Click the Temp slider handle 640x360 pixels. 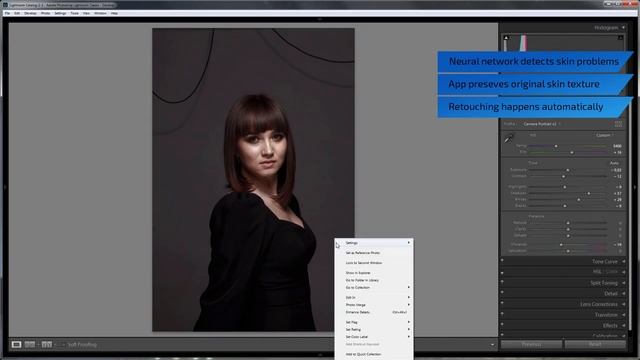556,146
